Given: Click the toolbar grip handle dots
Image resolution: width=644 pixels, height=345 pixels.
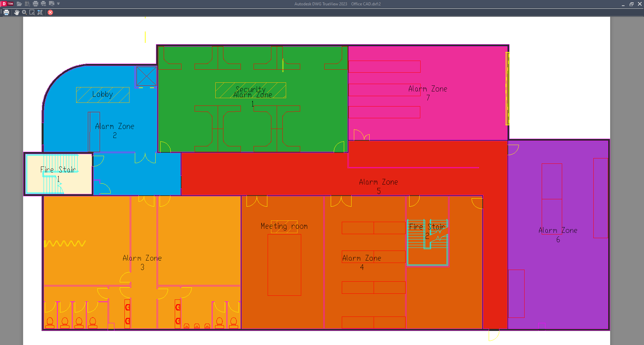Looking at the screenshot, I should 1,12.
